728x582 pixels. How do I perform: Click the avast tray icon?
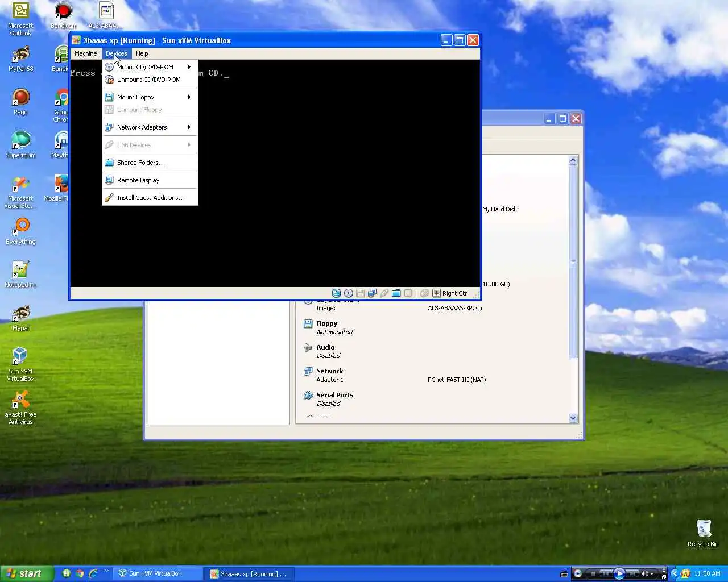[x=685, y=573]
